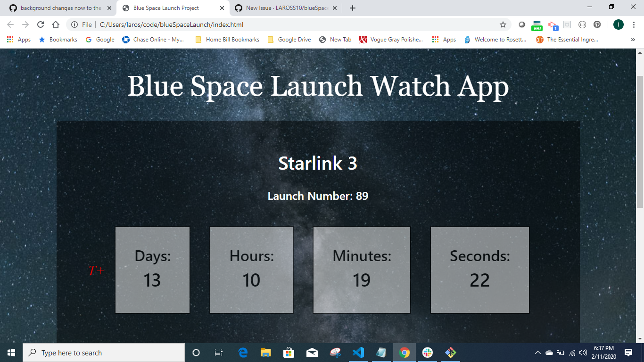Show hidden system tray icons
This screenshot has width=644, height=362.
coord(537,353)
